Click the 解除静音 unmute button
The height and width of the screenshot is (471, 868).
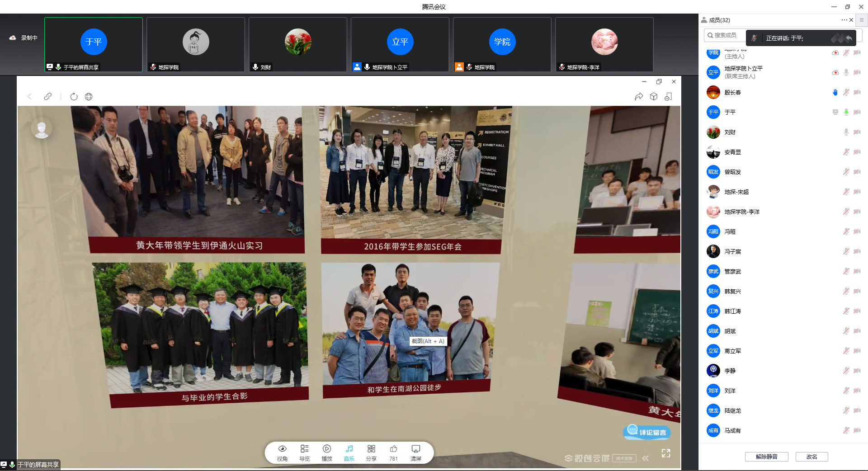coord(766,457)
